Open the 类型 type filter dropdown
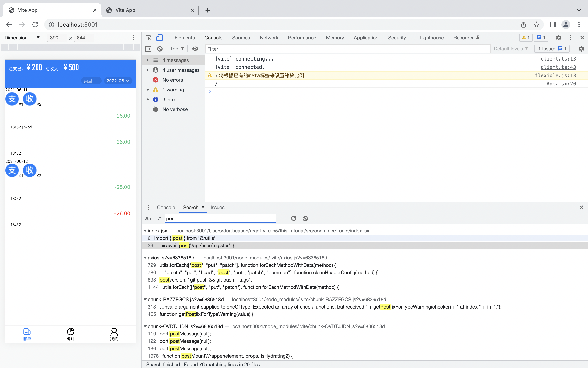588x368 pixels. tap(91, 81)
